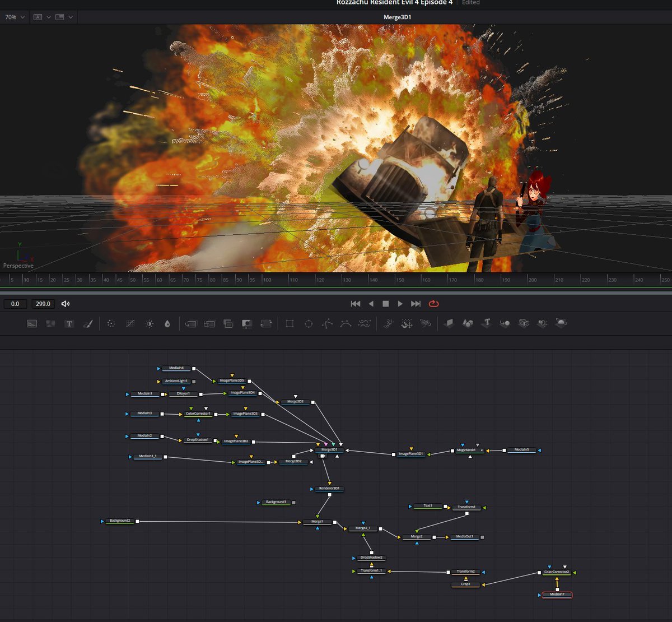Click the Perspective viewer camera label
Screen dimensions: 672x622
(18, 266)
